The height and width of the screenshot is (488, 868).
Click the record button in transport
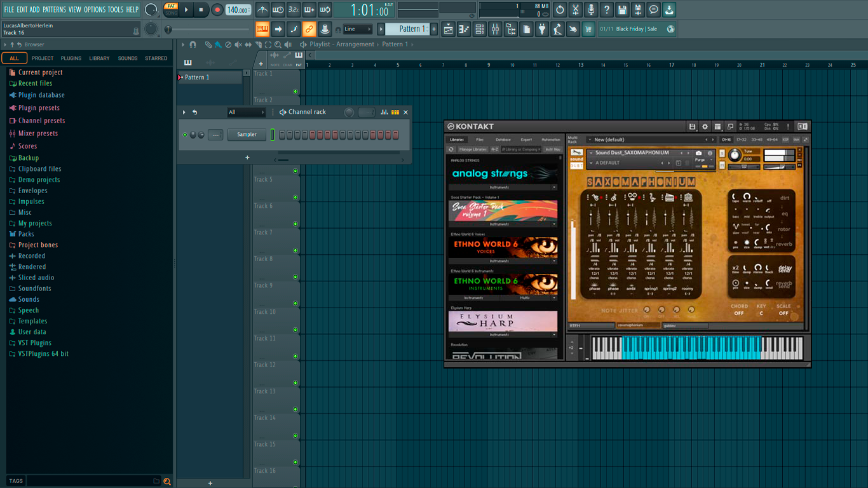(217, 10)
